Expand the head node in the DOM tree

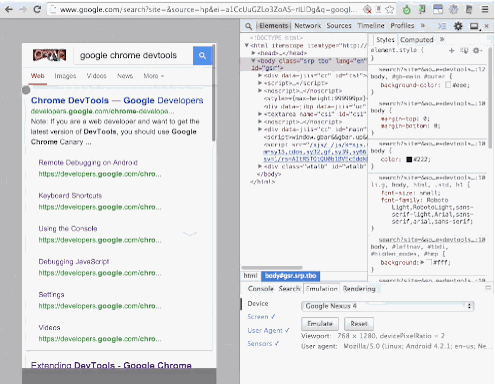[253, 53]
